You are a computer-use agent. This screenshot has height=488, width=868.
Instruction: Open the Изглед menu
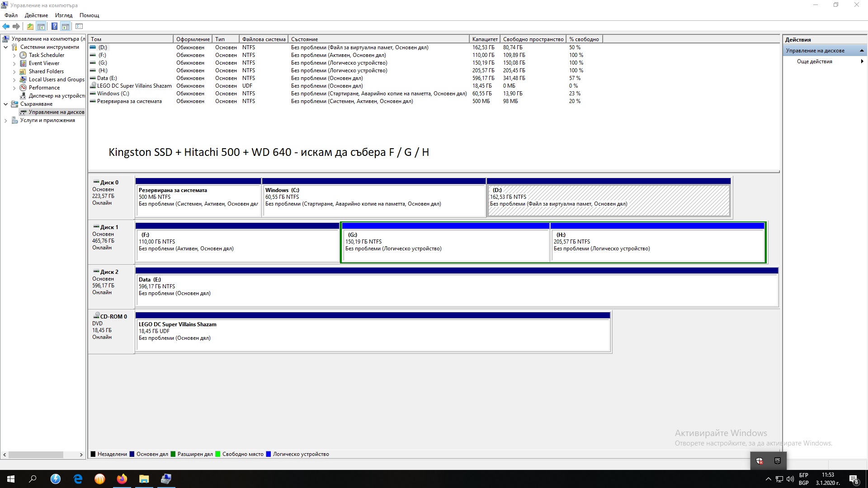(x=64, y=15)
